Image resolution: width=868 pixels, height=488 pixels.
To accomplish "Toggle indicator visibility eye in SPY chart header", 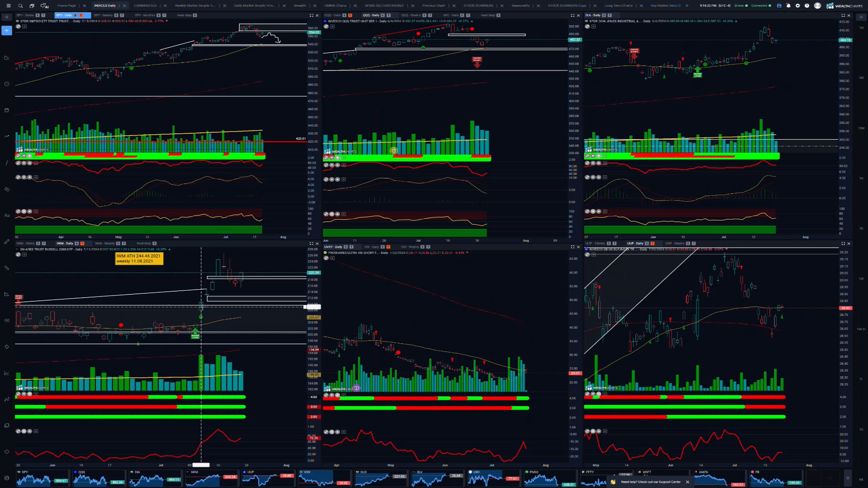I will click(x=18, y=26).
